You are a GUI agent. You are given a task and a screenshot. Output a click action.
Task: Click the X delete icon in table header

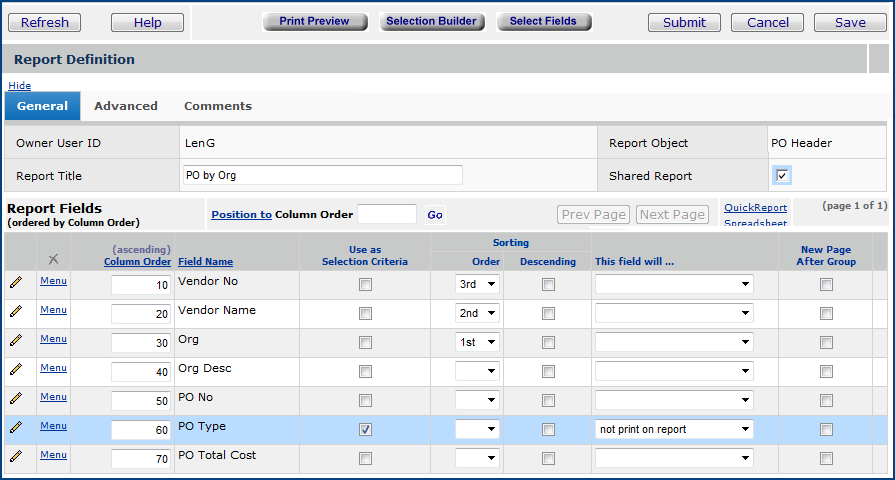coord(53,260)
